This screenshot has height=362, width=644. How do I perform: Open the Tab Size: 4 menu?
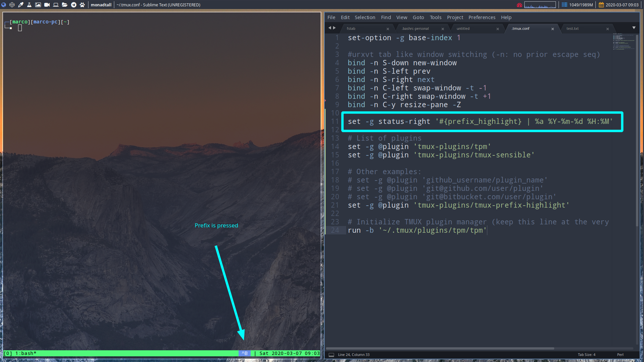[x=586, y=355]
